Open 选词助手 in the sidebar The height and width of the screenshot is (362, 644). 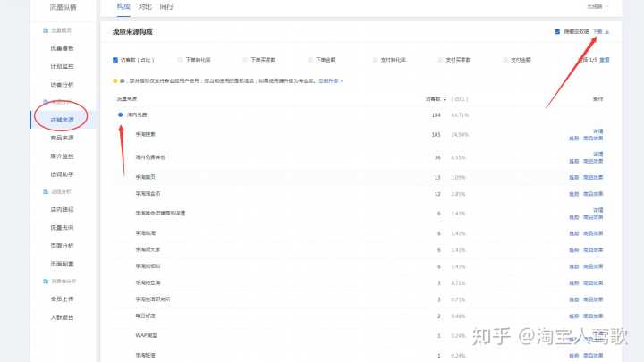coord(62,174)
